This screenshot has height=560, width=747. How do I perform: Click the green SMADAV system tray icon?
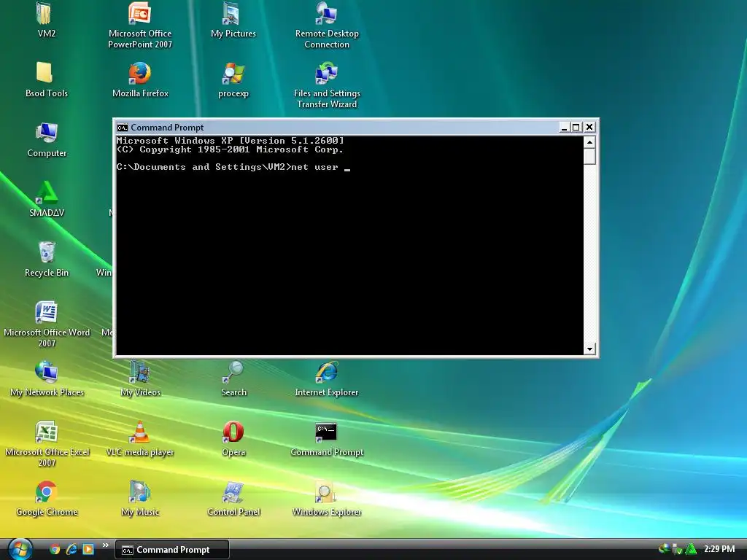[x=690, y=549]
